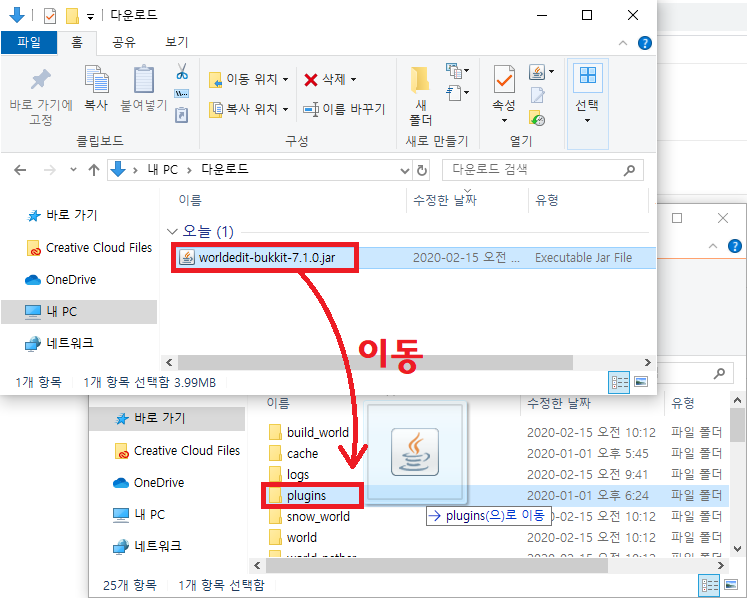747x598 pixels.
Task: Switch to Details view in the front window
Action: 619,382
